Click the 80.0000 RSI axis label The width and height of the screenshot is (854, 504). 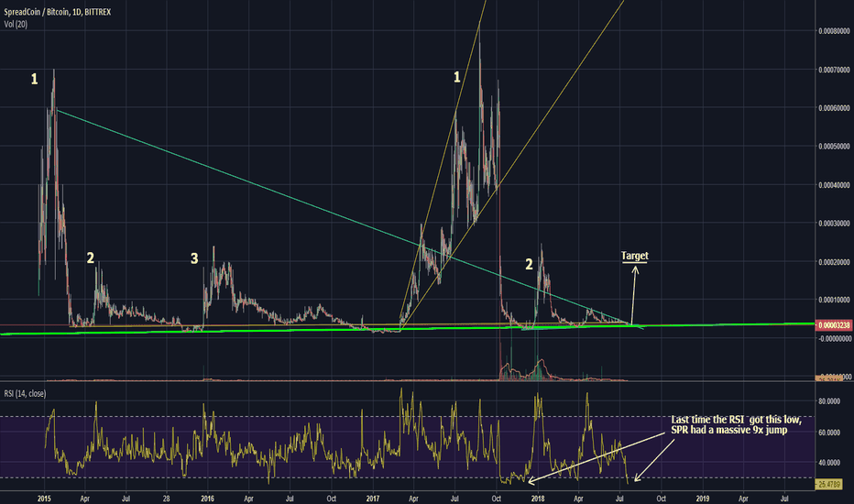tap(829, 401)
